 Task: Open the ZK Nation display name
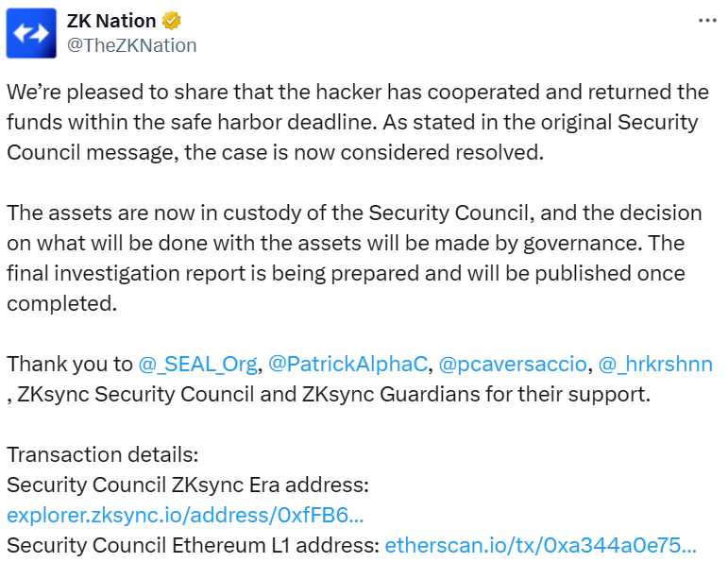point(111,22)
